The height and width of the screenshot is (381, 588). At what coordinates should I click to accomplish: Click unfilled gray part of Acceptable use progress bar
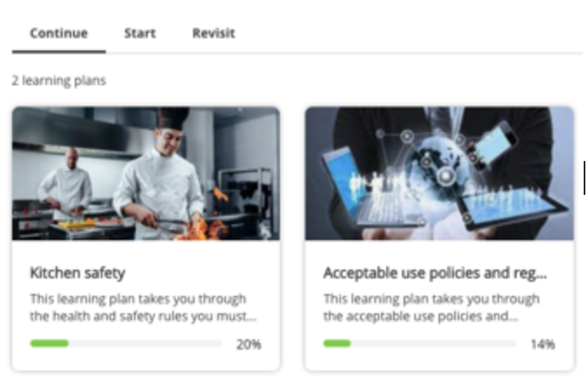click(x=433, y=344)
